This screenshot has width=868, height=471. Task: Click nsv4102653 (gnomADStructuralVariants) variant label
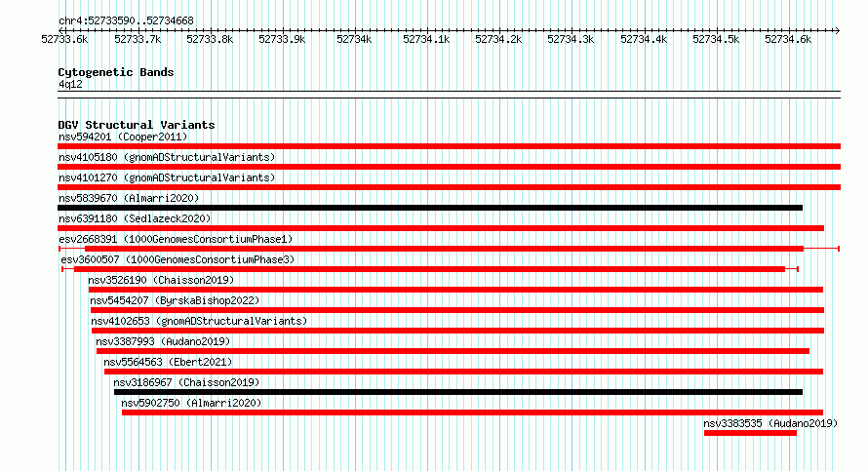[x=199, y=321]
